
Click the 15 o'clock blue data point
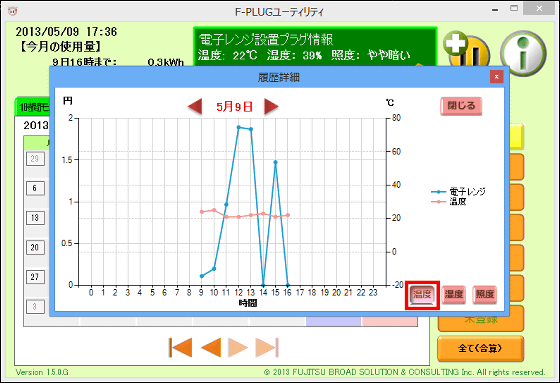pos(275,162)
